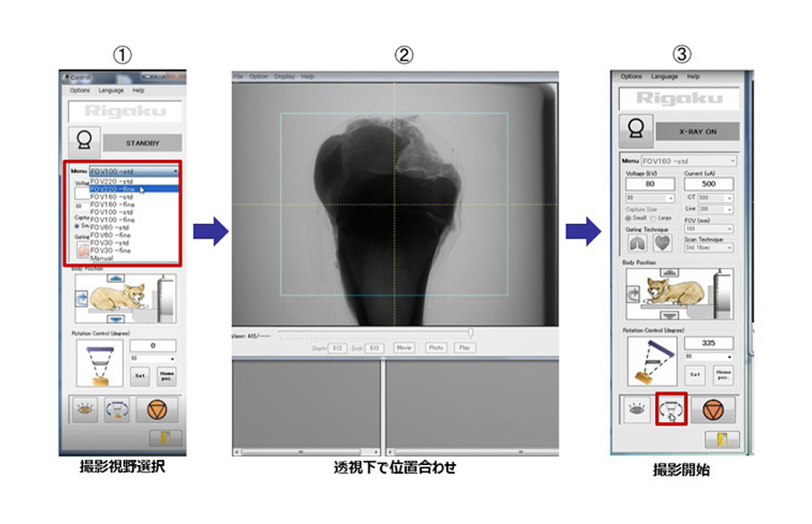This screenshot has width=812, height=524.
Task: Open Options menu in STANDBY panel
Action: 79,90
